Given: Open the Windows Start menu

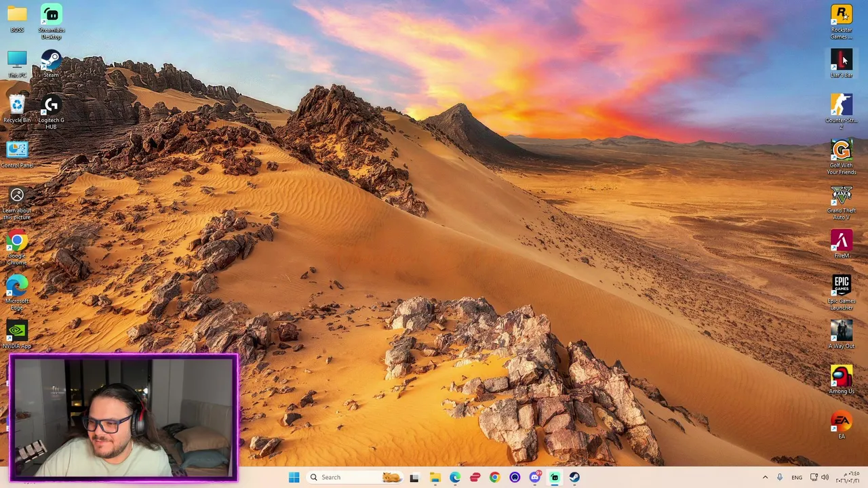Looking at the screenshot, I should pyautogui.click(x=294, y=477).
